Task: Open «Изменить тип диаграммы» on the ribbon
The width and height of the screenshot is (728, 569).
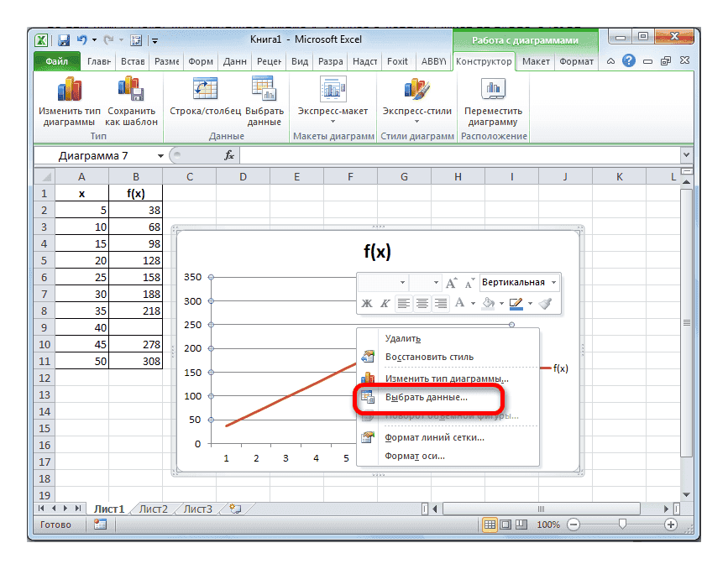Action: coord(70,99)
